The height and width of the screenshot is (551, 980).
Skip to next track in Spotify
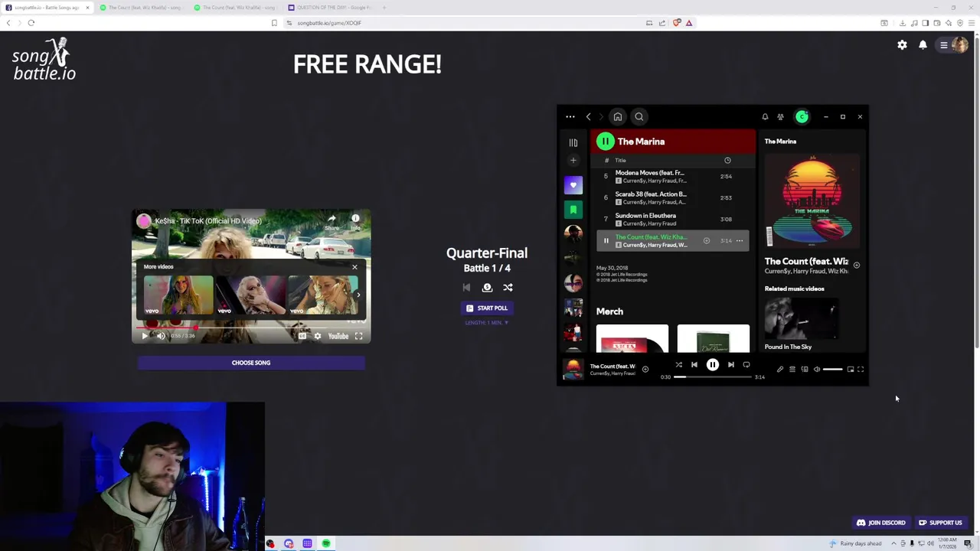tap(731, 365)
